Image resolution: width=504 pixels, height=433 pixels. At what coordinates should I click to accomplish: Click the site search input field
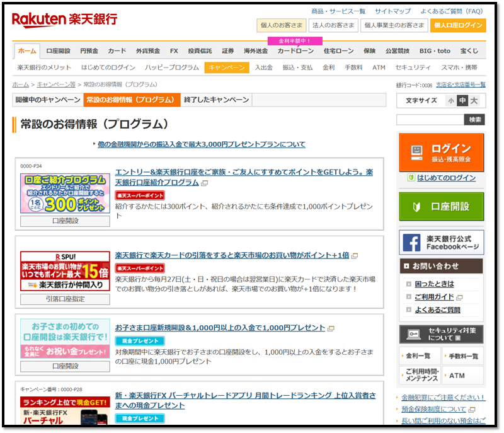pyautogui.click(x=430, y=120)
